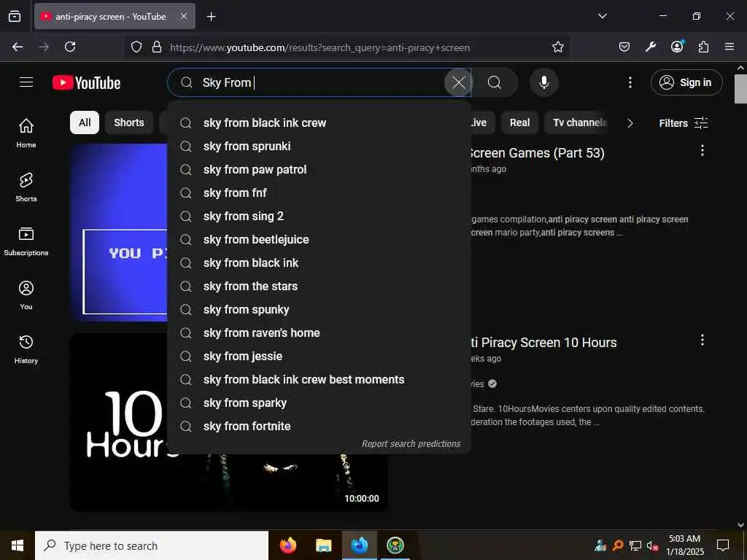
Task: Open the Firefox application menu
Action: [x=729, y=47]
